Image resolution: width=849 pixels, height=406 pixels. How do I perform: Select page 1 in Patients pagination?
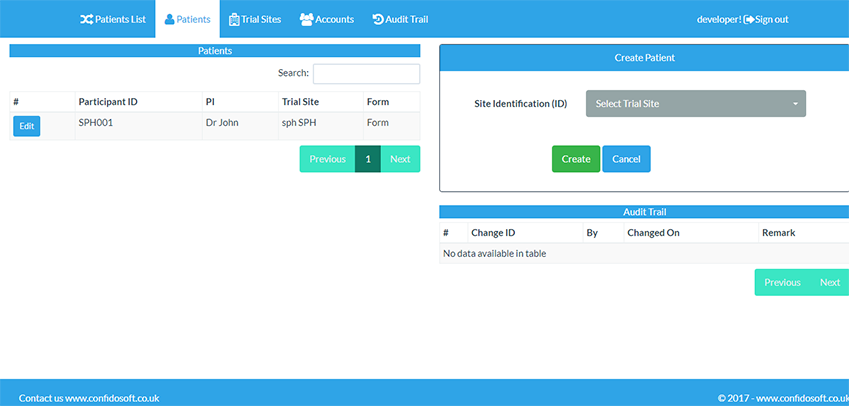click(x=368, y=159)
